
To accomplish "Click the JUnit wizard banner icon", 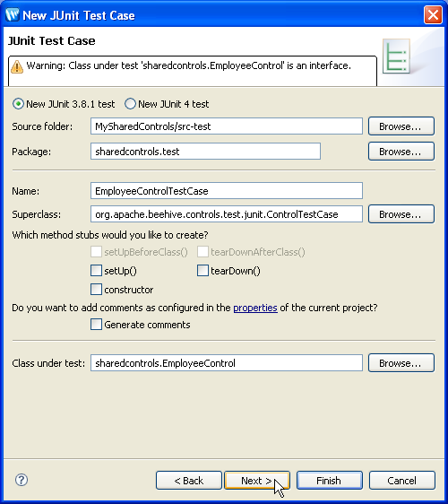I will point(396,56).
